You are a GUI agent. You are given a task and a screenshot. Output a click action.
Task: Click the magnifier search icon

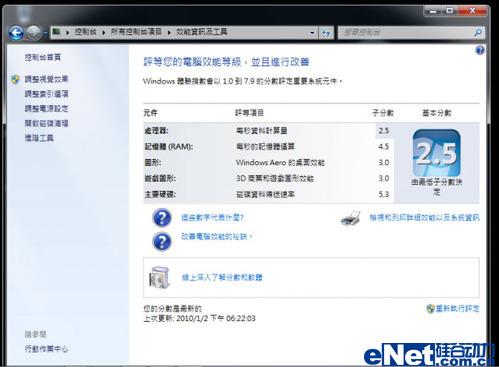click(x=478, y=33)
